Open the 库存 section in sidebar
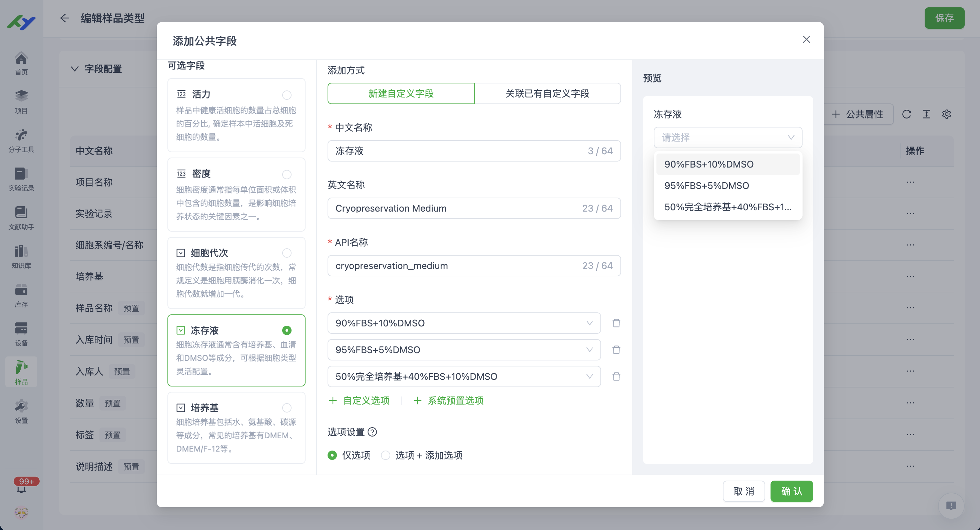The width and height of the screenshot is (980, 530). (21, 295)
